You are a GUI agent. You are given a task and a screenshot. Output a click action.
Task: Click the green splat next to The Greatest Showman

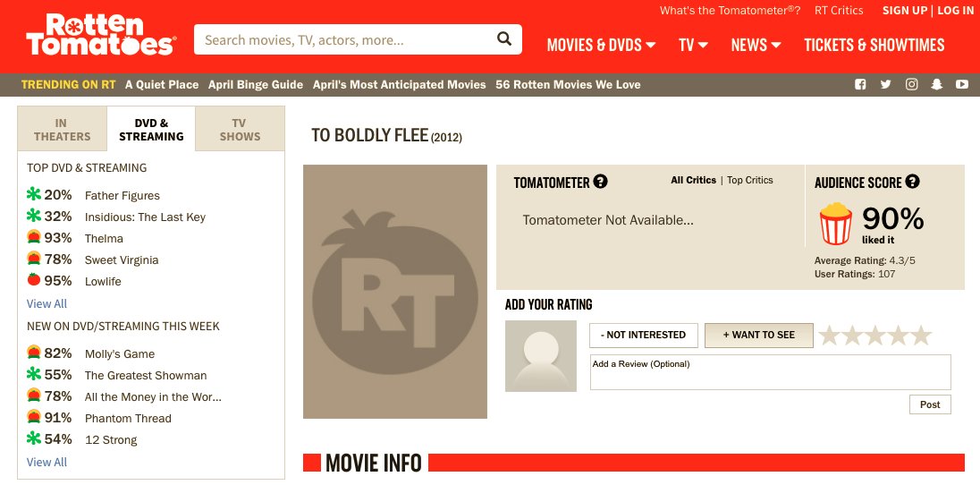coord(34,374)
